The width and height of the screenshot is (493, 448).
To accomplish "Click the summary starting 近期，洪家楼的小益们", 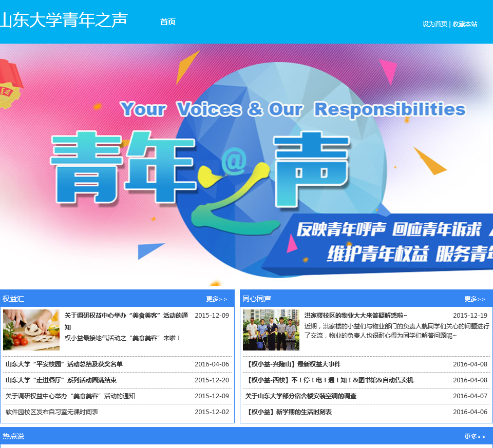I will [397, 331].
